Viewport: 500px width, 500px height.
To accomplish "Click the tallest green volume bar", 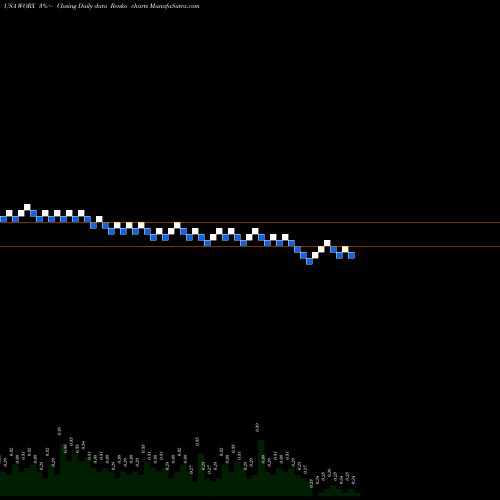I will [x=261, y=468].
